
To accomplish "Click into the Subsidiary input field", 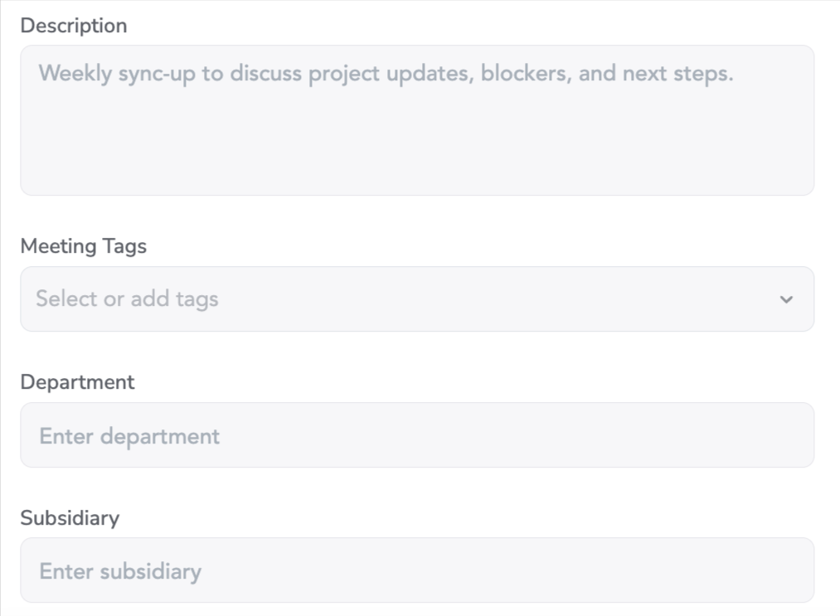I will click(x=416, y=570).
